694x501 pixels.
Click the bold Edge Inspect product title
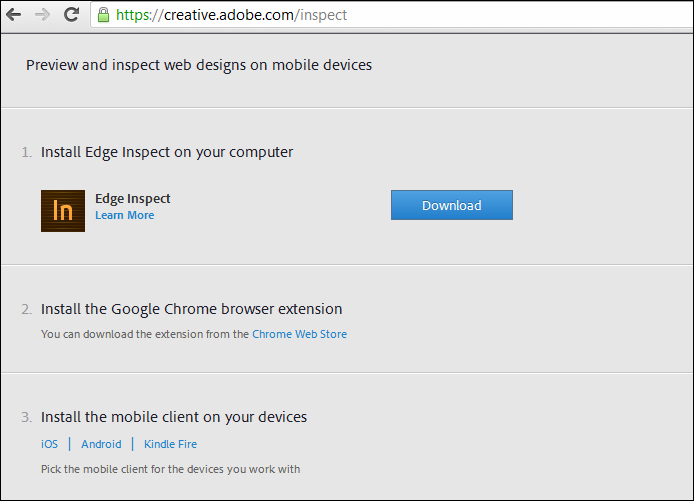click(x=133, y=199)
